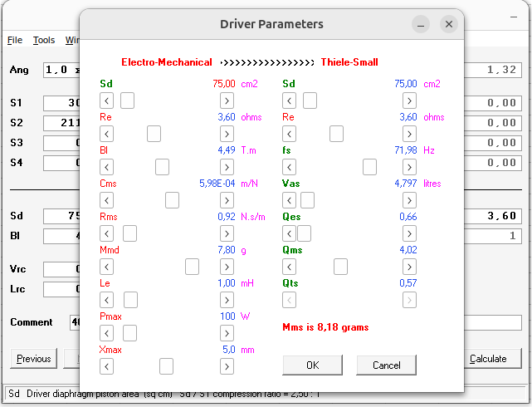Click left arrow of Electro-Mechanical Re scrollbar
Viewport: 532px width, 407px height.
click(x=106, y=134)
